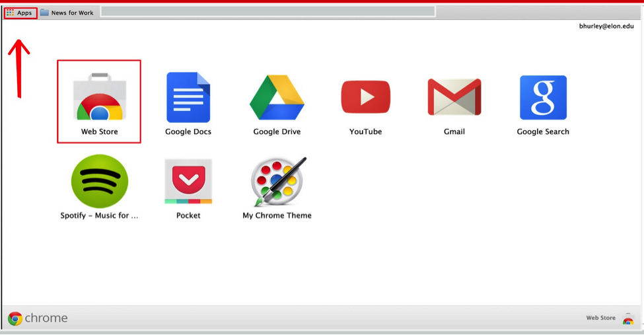Open the Spotify app icon

click(x=99, y=181)
